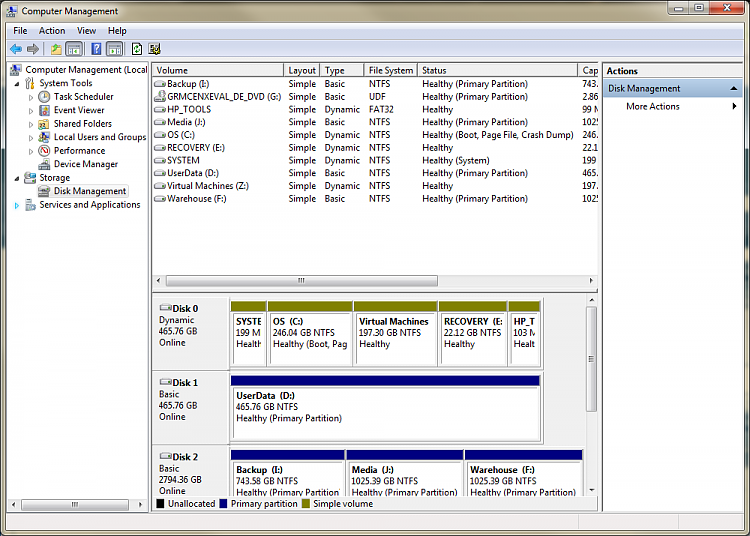Select the HP_TOOLS volume row

tap(375, 109)
